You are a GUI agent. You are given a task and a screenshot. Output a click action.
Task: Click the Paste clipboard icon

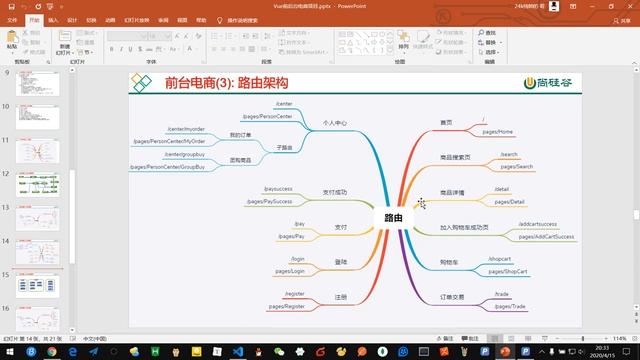12,37
